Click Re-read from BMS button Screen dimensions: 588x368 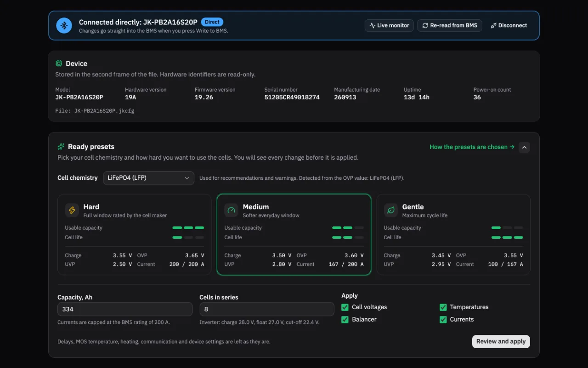click(x=450, y=25)
